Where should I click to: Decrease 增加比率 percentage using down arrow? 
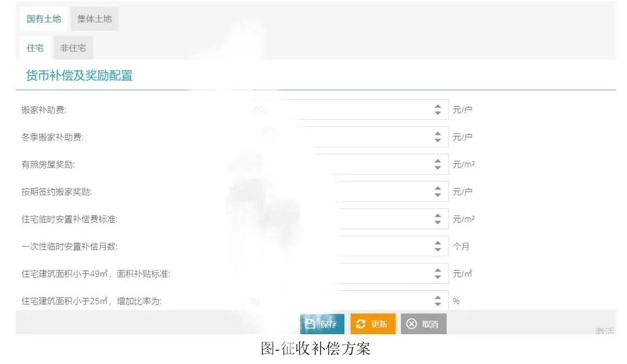click(437, 304)
